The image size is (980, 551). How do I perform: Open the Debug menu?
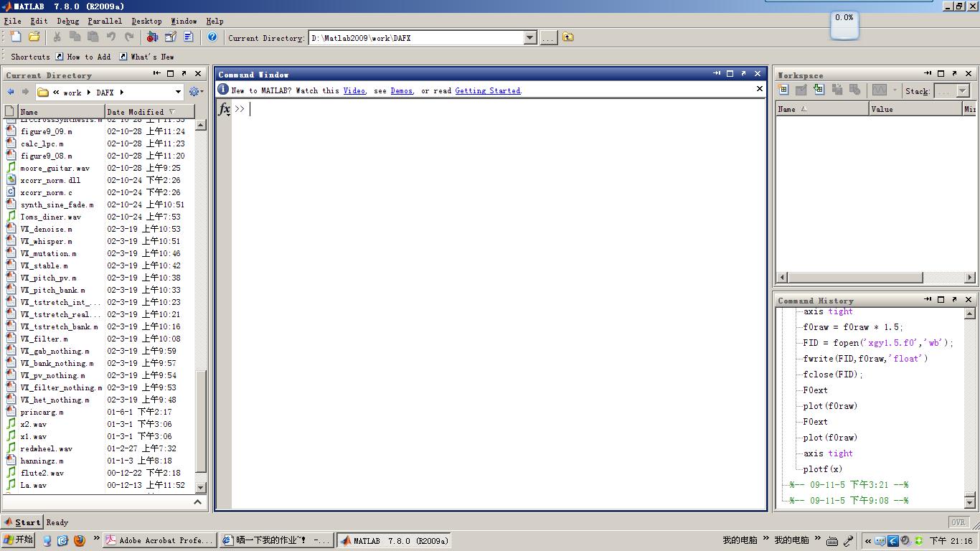tap(68, 22)
